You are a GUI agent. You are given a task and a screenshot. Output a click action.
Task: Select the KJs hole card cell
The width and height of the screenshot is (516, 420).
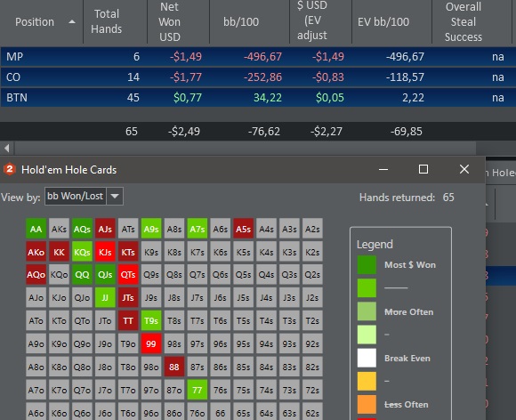coord(105,252)
